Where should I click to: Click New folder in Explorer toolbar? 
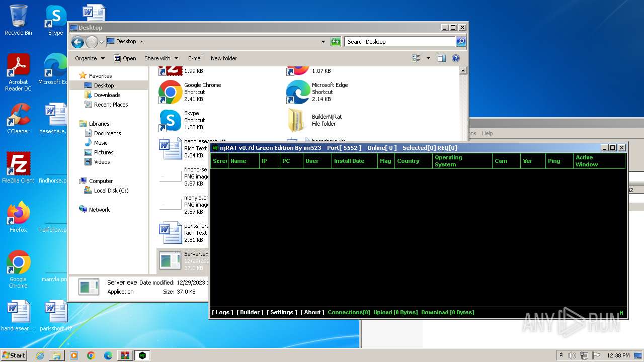point(224,58)
